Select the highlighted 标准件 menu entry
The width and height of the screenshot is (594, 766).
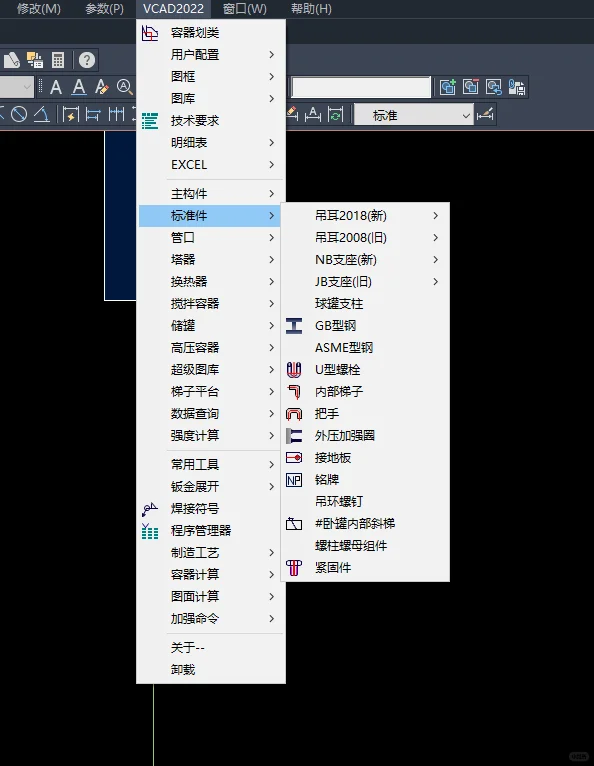[211, 216]
